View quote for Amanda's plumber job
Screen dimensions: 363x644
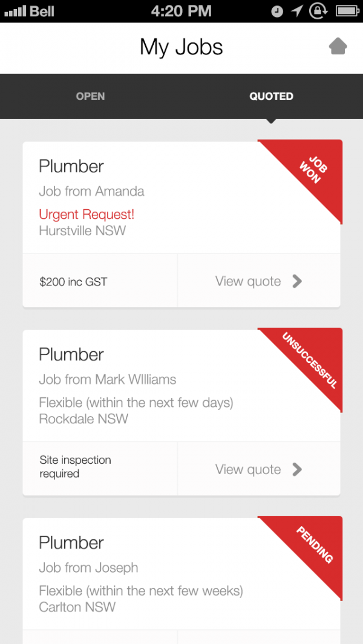click(249, 281)
